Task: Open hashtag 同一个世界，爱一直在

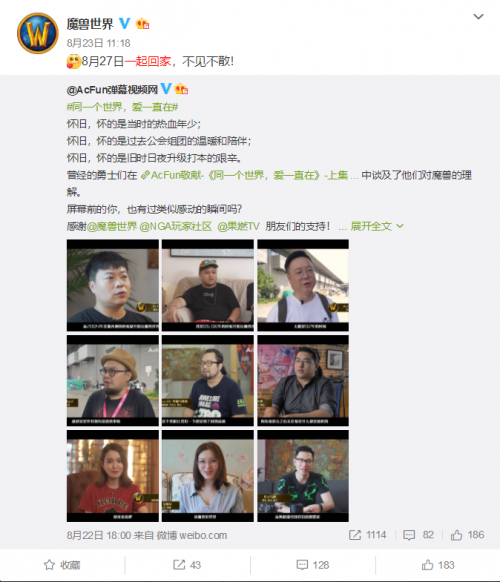Action: [x=122, y=107]
